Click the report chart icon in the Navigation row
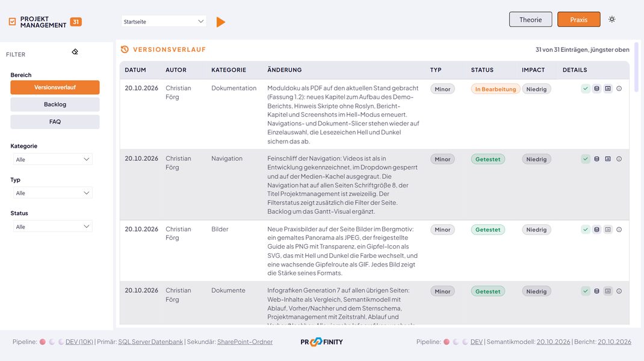This screenshot has width=644, height=361. [x=608, y=159]
